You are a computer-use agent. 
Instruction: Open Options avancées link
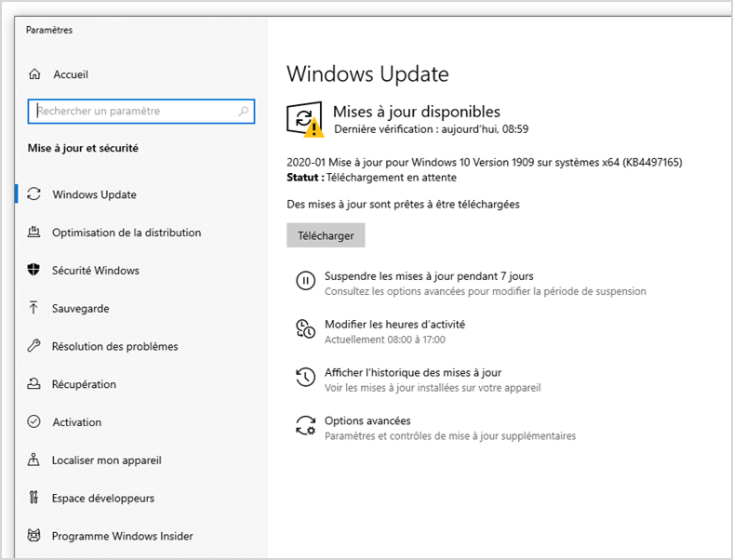(368, 420)
